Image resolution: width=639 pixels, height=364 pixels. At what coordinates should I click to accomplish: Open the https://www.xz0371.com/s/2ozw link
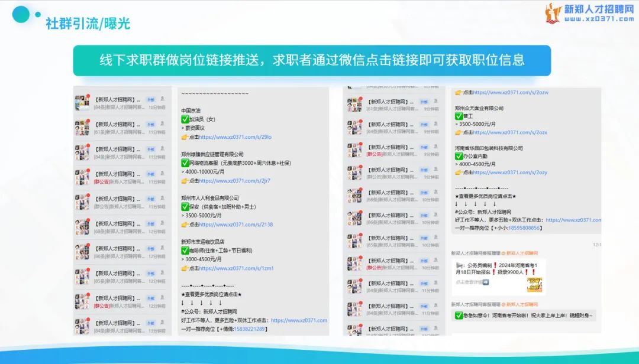click(511, 92)
